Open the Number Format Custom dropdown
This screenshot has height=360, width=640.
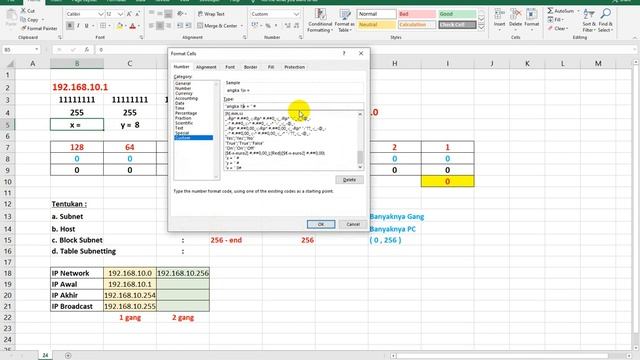point(296,14)
